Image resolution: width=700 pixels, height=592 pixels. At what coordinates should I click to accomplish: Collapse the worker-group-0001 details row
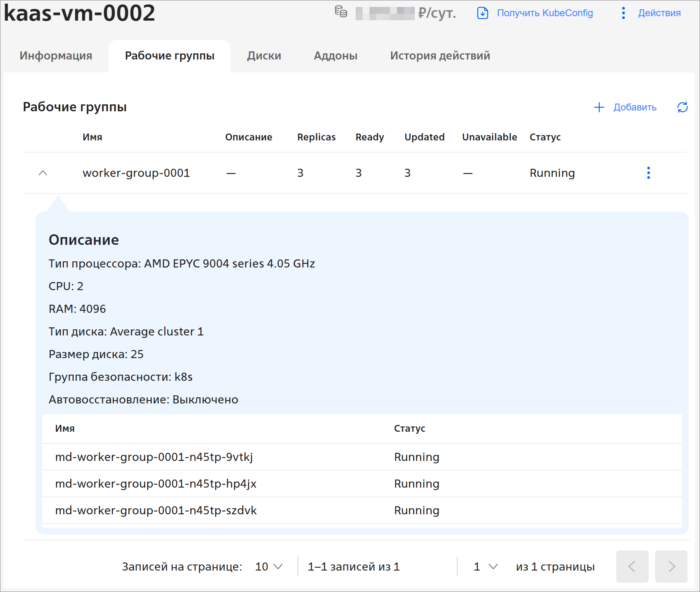tap(43, 173)
